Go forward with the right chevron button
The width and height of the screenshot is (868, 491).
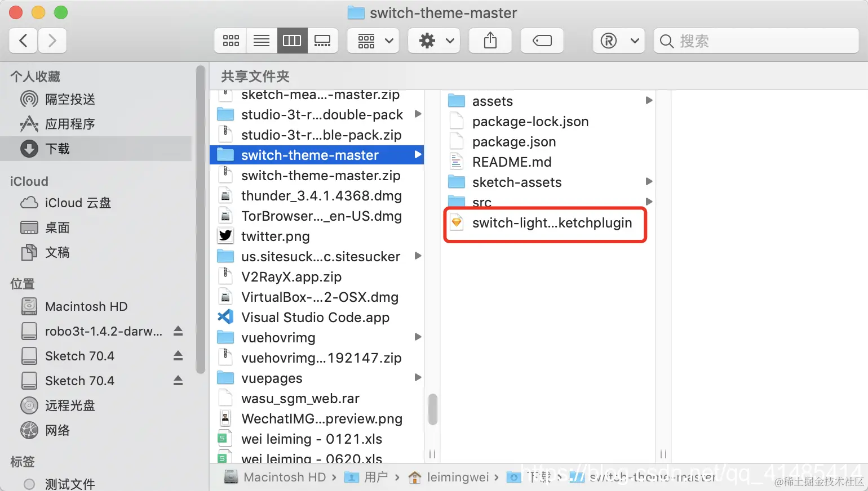point(52,41)
